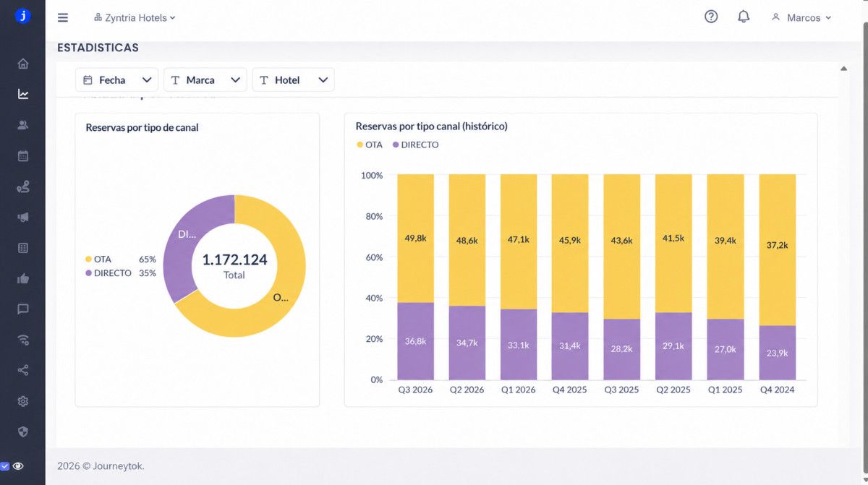Toggle the DIRECTO entry in donut legend
Image resolution: width=868 pixels, height=485 pixels.
[109, 273]
